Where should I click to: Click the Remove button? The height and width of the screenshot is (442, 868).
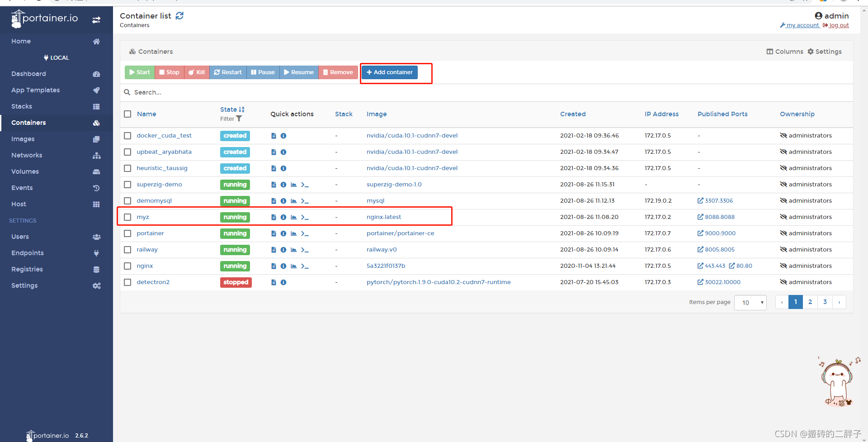click(x=338, y=72)
